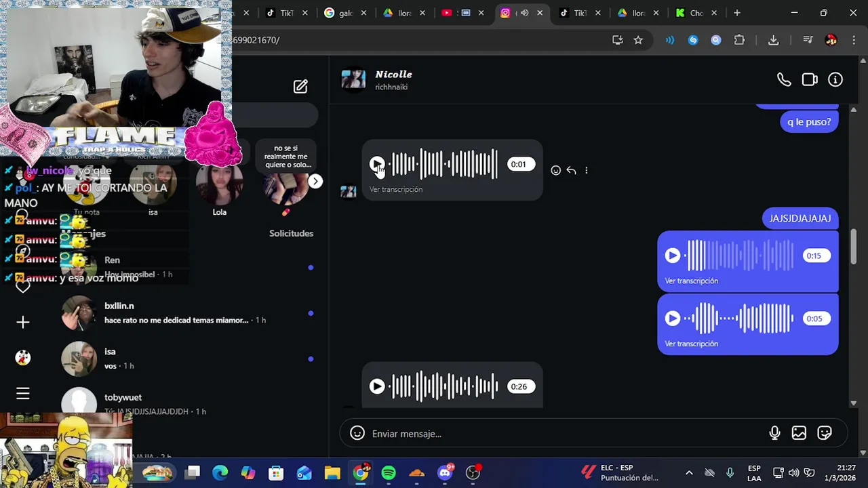Show transcription of the 0:15 voice message
This screenshot has width=868, height=488.
click(691, 281)
